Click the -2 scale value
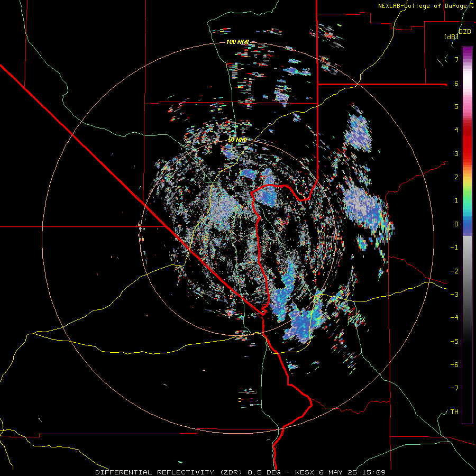The width and height of the screenshot is (476, 476). [454, 271]
